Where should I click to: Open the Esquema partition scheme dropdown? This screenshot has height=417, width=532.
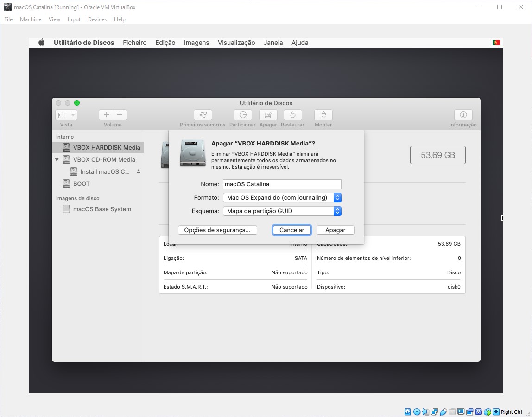[282, 211]
